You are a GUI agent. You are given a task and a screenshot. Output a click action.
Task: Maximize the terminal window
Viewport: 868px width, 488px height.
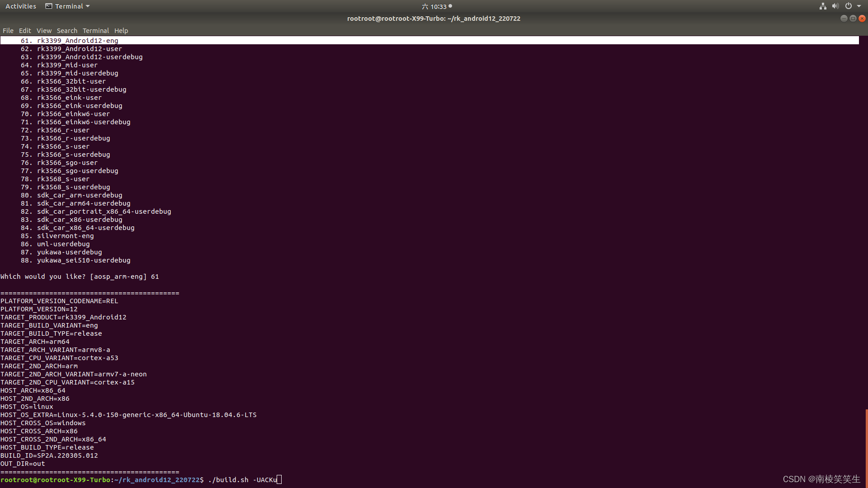[x=853, y=19]
